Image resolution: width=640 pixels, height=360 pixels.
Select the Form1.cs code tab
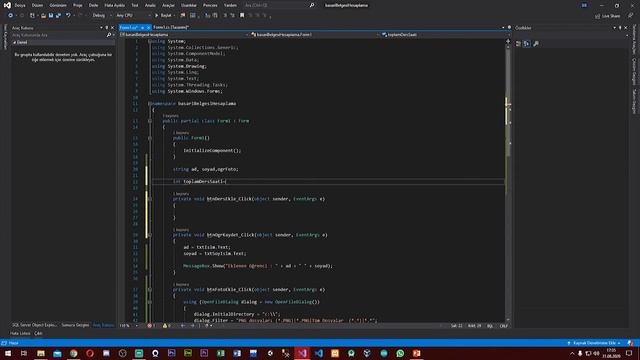(129, 27)
